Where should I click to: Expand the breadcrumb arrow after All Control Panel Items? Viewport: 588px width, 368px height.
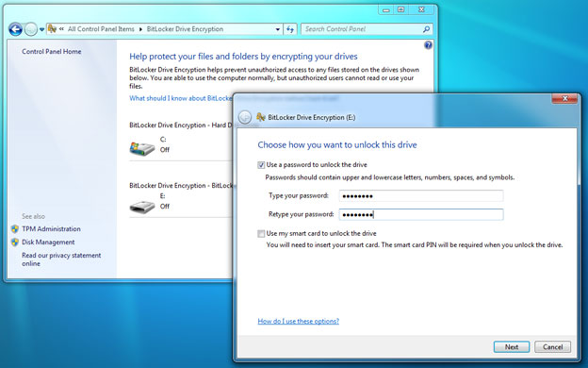point(140,29)
